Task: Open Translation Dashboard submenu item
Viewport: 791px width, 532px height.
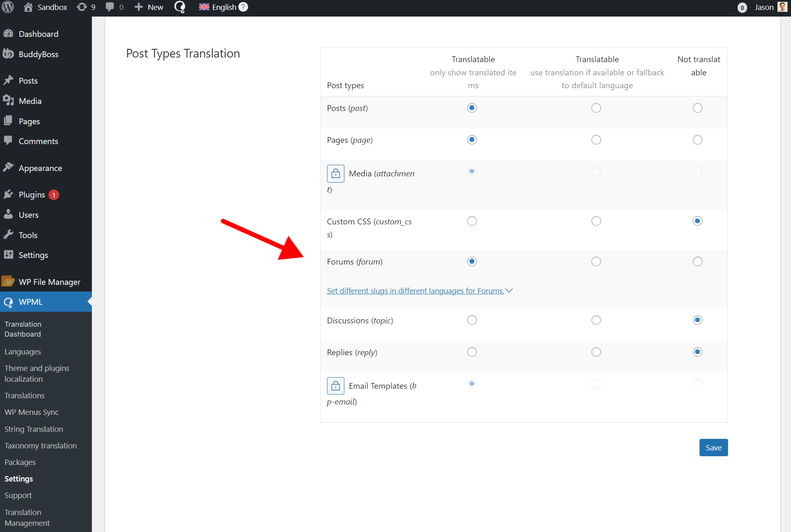Action: [23, 329]
